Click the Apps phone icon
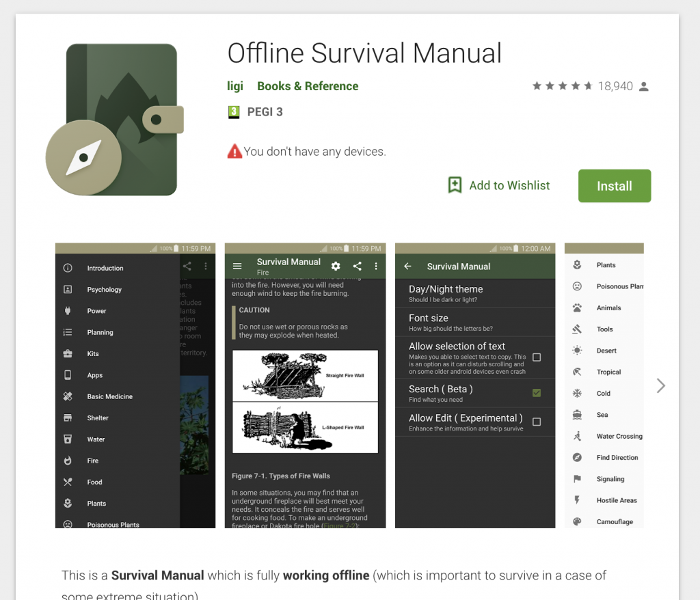The width and height of the screenshot is (700, 600). [68, 375]
